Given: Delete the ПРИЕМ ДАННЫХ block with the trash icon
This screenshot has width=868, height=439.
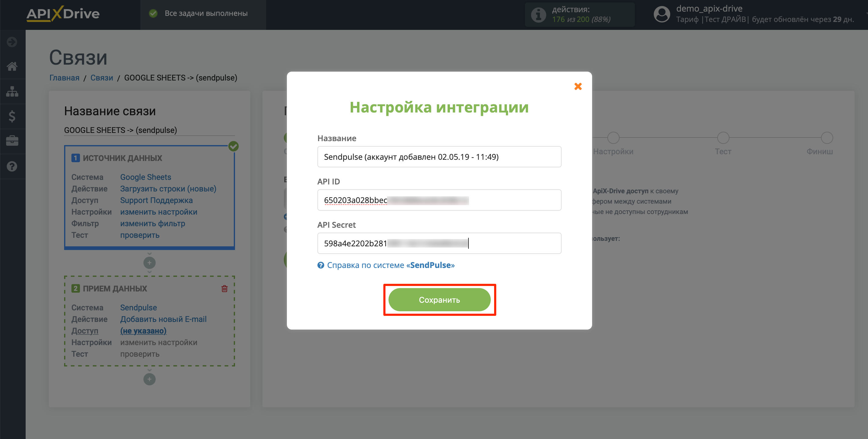Looking at the screenshot, I should pyautogui.click(x=224, y=288).
